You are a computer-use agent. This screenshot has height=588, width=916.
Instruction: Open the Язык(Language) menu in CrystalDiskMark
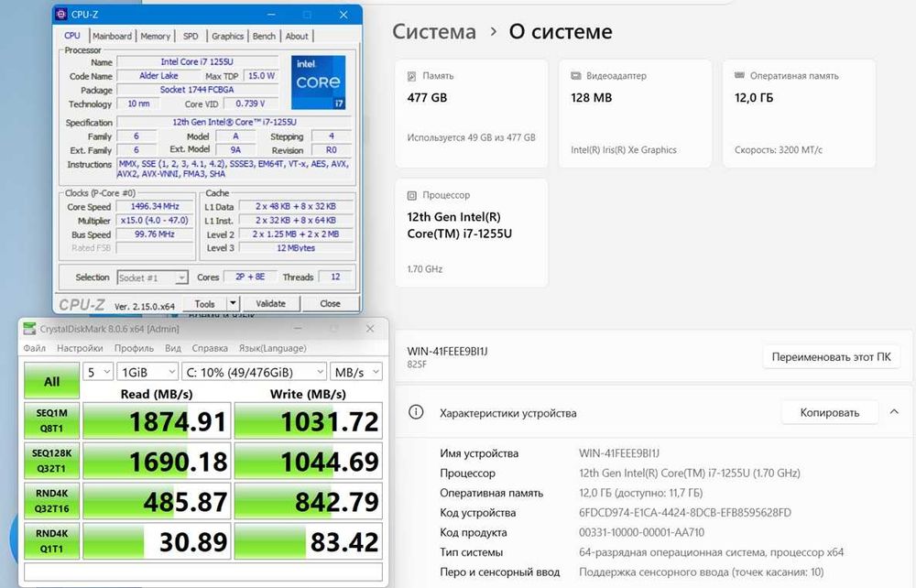(x=272, y=348)
